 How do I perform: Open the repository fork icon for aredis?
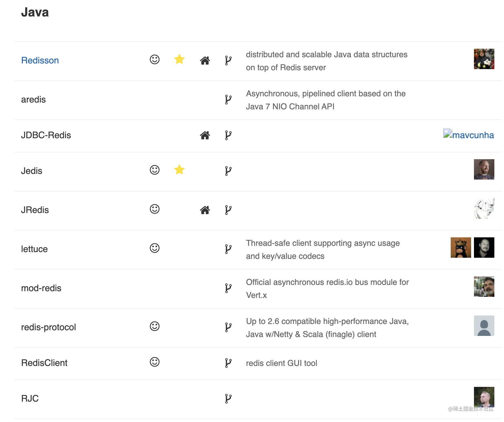pos(228,99)
